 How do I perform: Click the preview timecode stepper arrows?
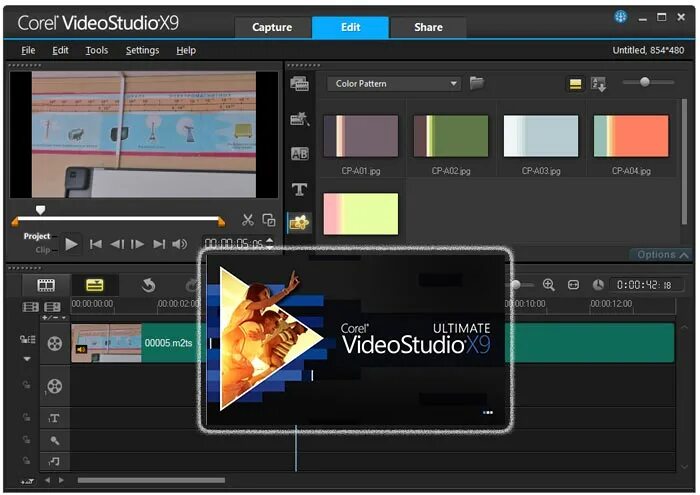[x=269, y=243]
